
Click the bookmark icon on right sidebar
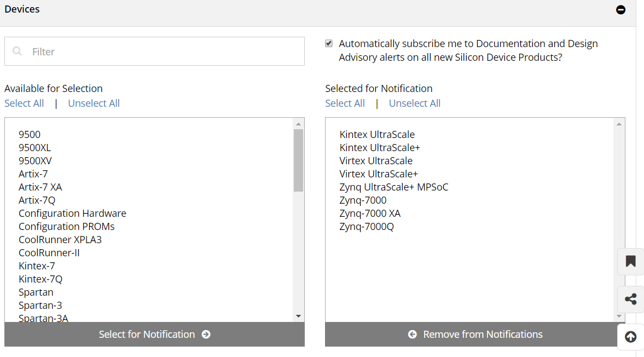(x=630, y=262)
